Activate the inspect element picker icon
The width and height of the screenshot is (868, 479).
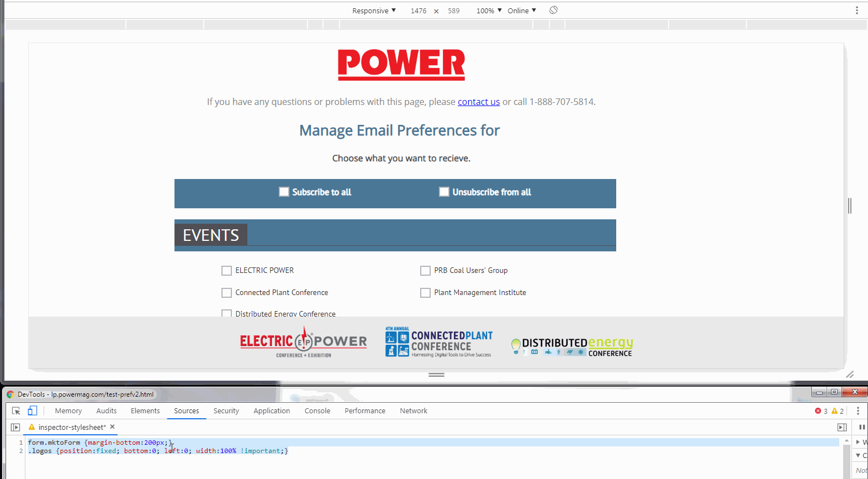16,410
